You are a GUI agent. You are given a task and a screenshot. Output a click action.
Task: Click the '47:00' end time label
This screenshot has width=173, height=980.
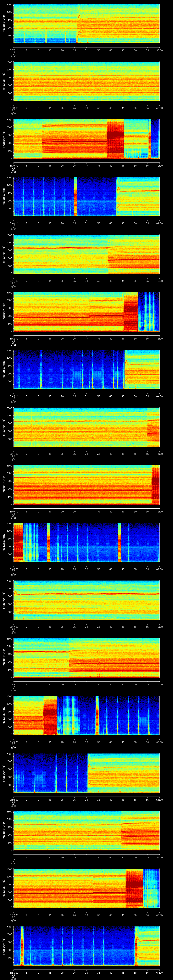tap(159, 569)
